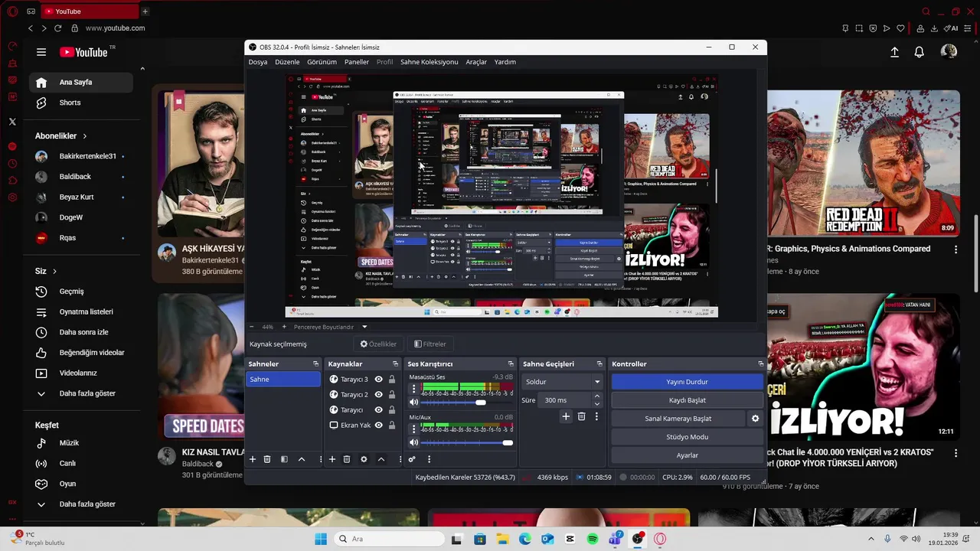Open scene filters icon in Sahneler toolbar

pos(284,459)
